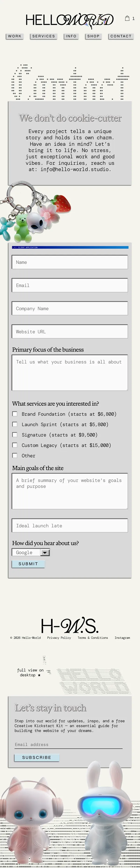Click the H-W.S. footer logo

(x=70, y=626)
